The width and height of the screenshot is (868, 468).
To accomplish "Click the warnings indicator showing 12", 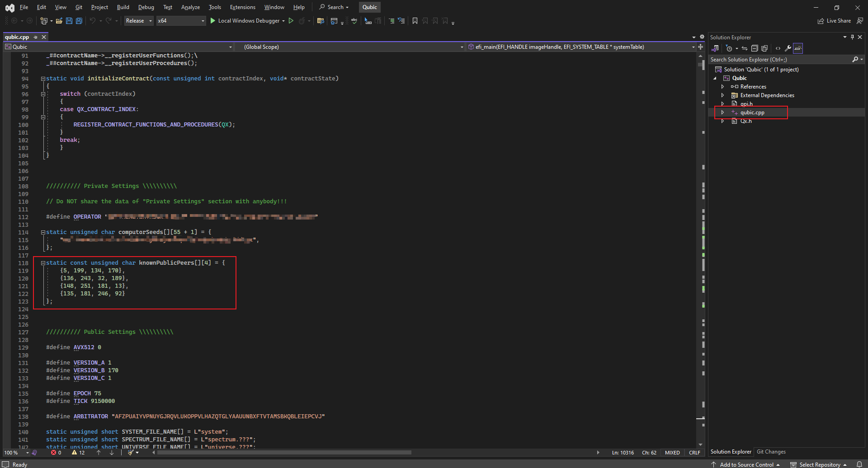I will click(x=78, y=453).
